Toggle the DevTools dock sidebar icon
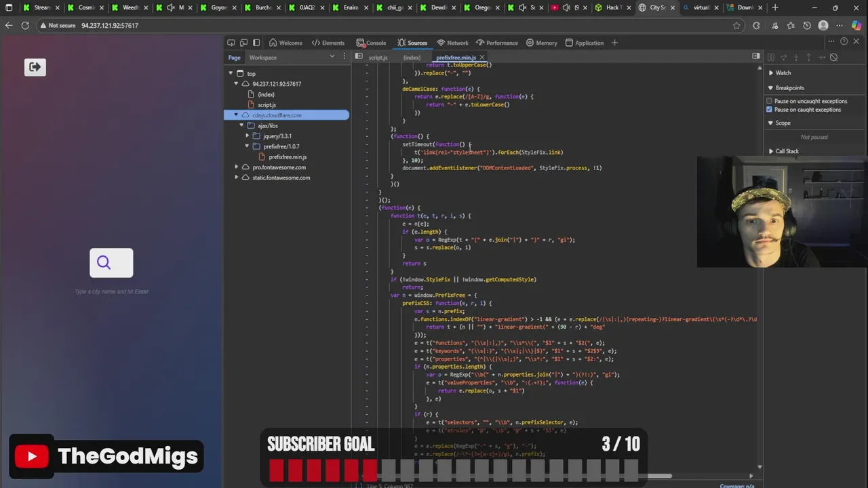Viewport: 868px width, 488px height. 256,43
